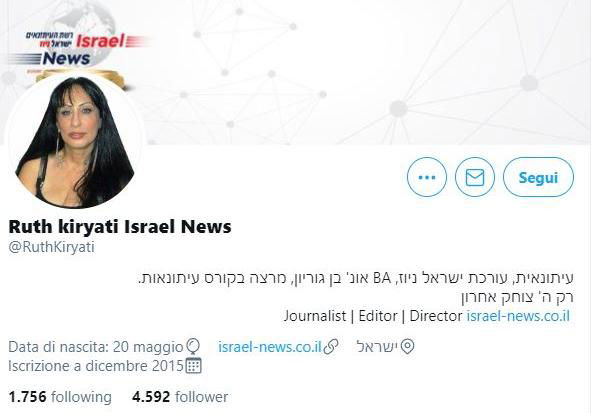Click the calendar icon by join date

(193, 365)
